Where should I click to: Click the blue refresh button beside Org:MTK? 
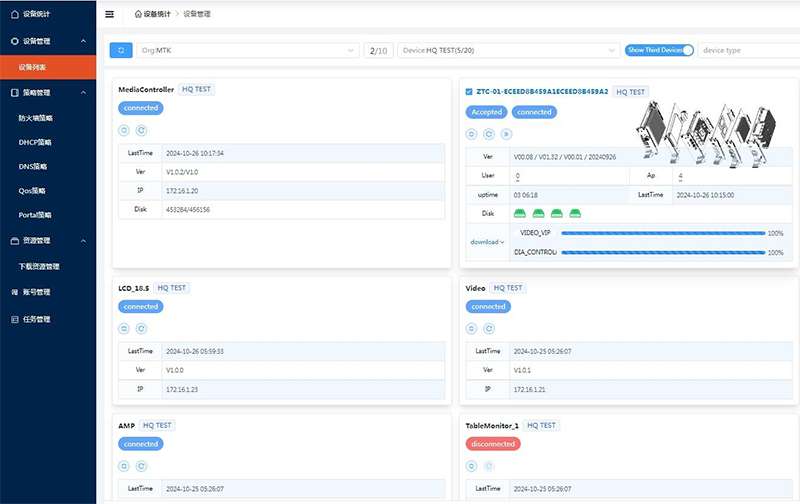click(121, 50)
